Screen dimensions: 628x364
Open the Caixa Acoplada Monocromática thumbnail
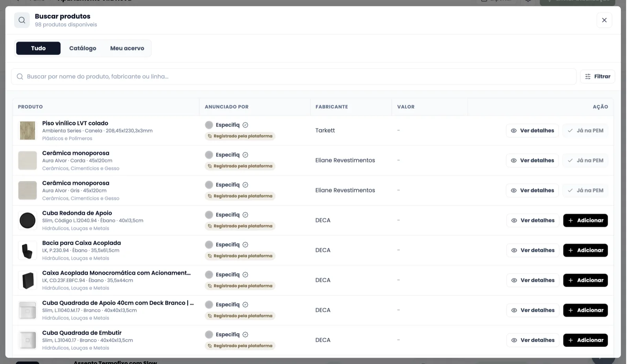[x=27, y=280]
